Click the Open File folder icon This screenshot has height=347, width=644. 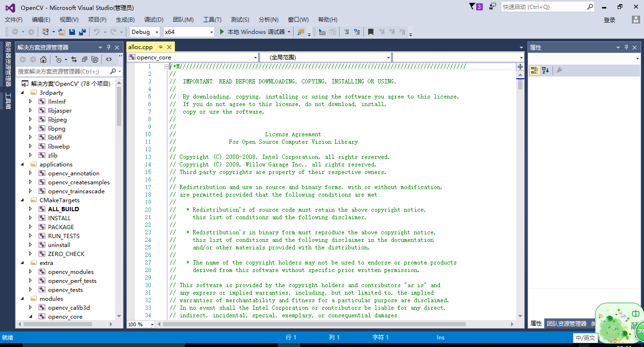tap(62, 32)
